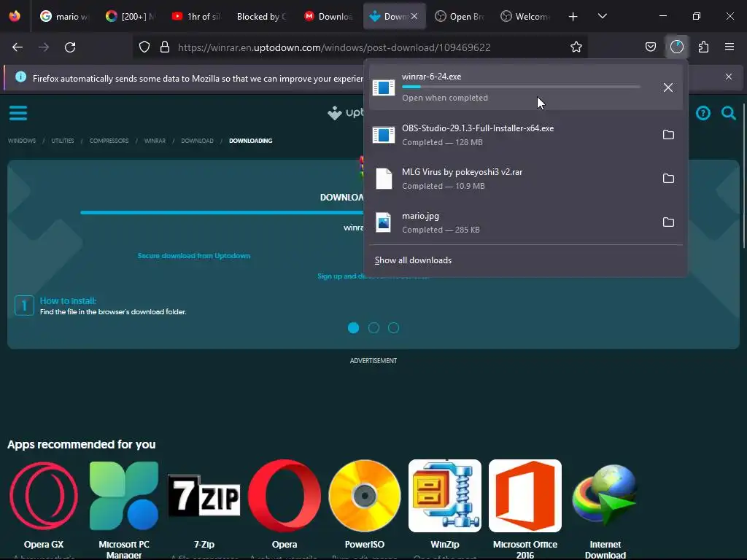Switch to the 'mario w' Google tab

pos(64,16)
